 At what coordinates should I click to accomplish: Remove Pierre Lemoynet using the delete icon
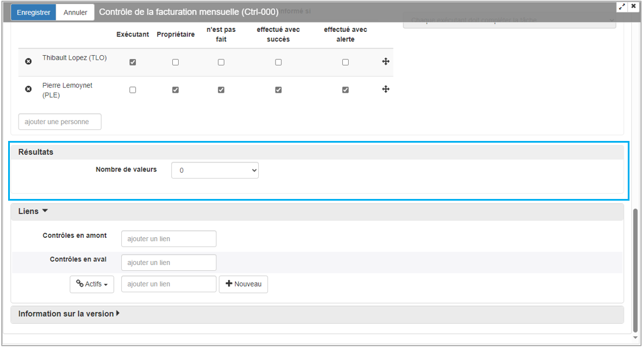click(28, 89)
